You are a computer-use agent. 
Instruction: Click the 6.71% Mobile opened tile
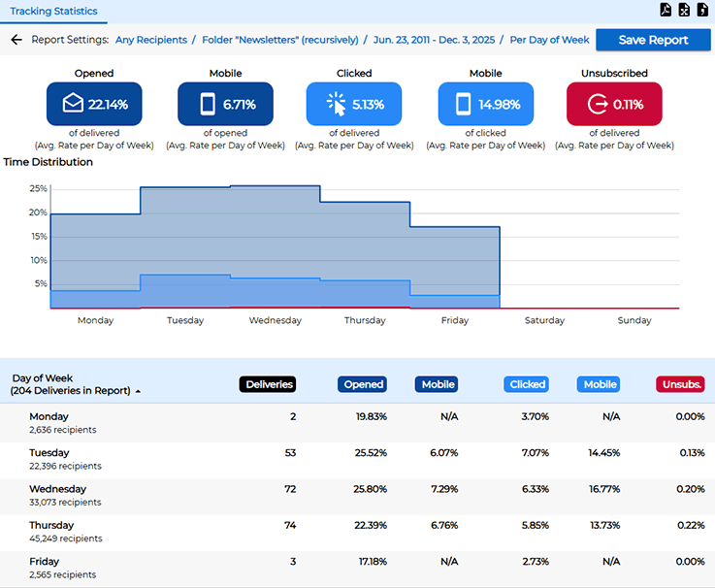pos(225,104)
